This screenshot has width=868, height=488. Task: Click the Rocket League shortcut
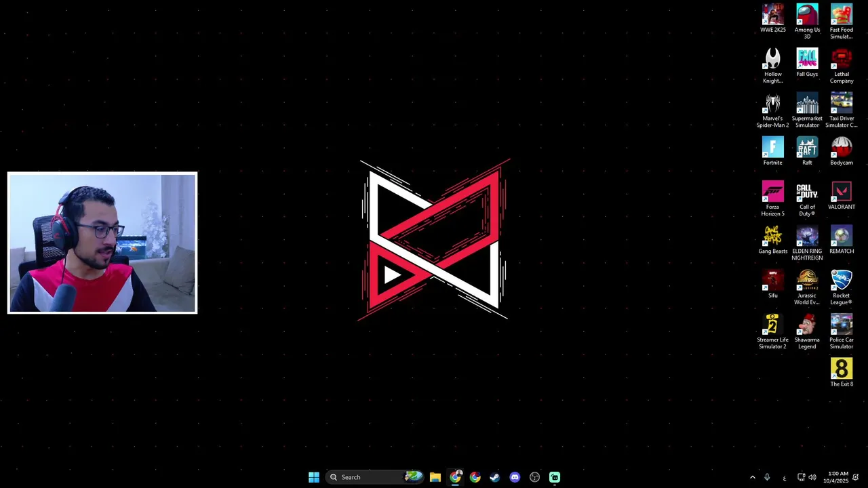click(x=842, y=287)
